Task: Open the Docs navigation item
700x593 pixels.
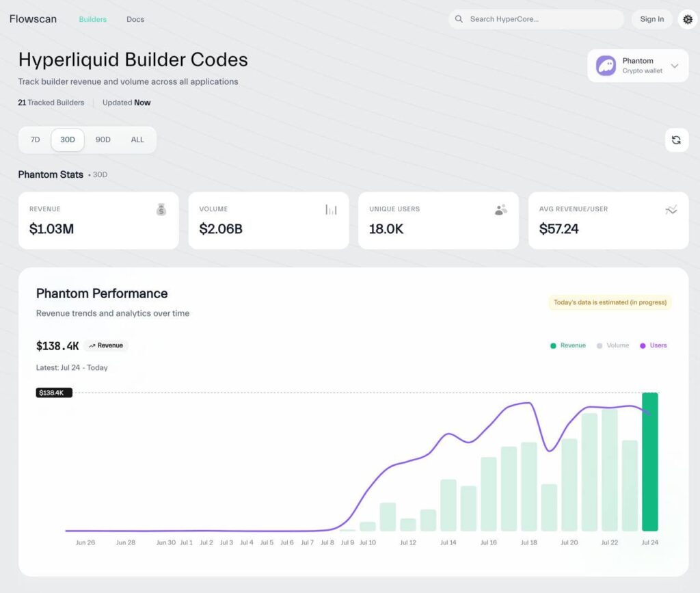Action: (135, 19)
